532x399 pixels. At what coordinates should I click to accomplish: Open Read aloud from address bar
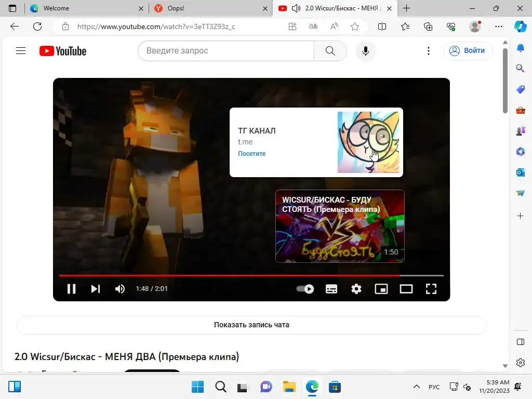(334, 26)
